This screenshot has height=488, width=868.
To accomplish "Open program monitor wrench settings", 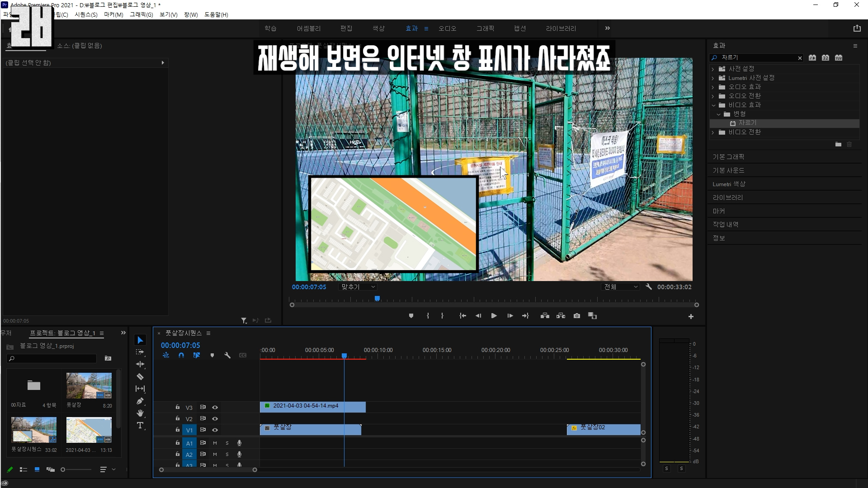I will pyautogui.click(x=649, y=287).
